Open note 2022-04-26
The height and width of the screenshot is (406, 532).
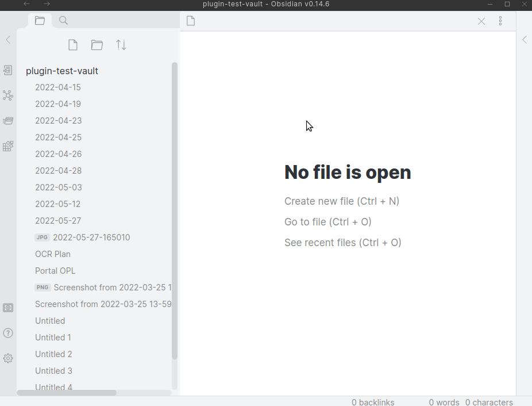59,154
